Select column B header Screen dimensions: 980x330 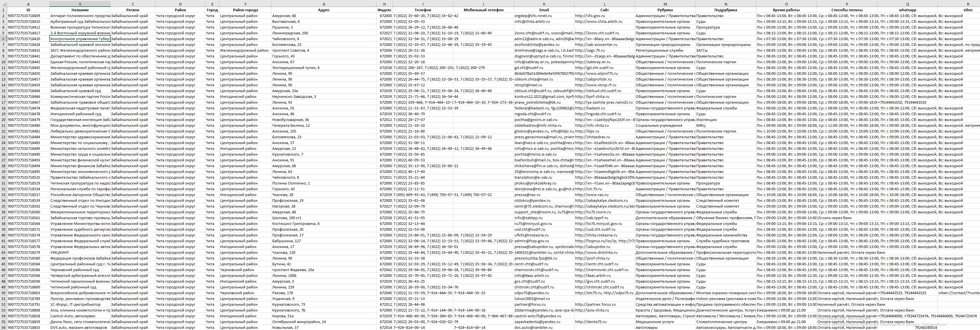click(80, 4)
